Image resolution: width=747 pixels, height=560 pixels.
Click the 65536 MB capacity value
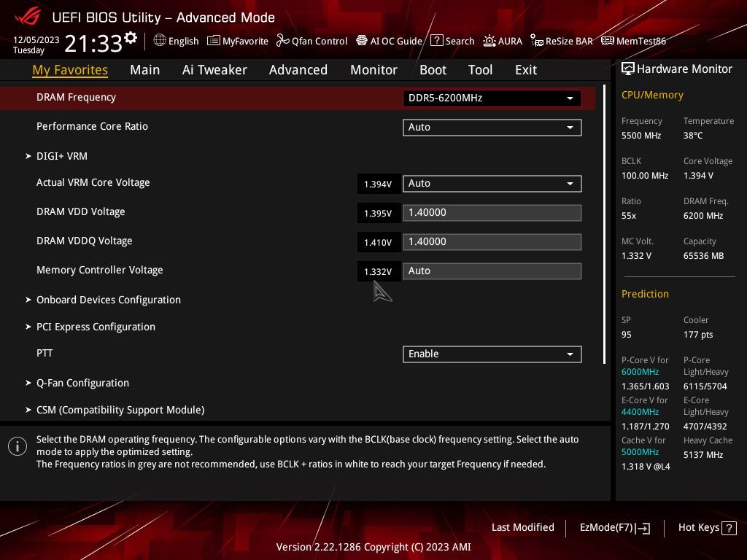coord(704,256)
